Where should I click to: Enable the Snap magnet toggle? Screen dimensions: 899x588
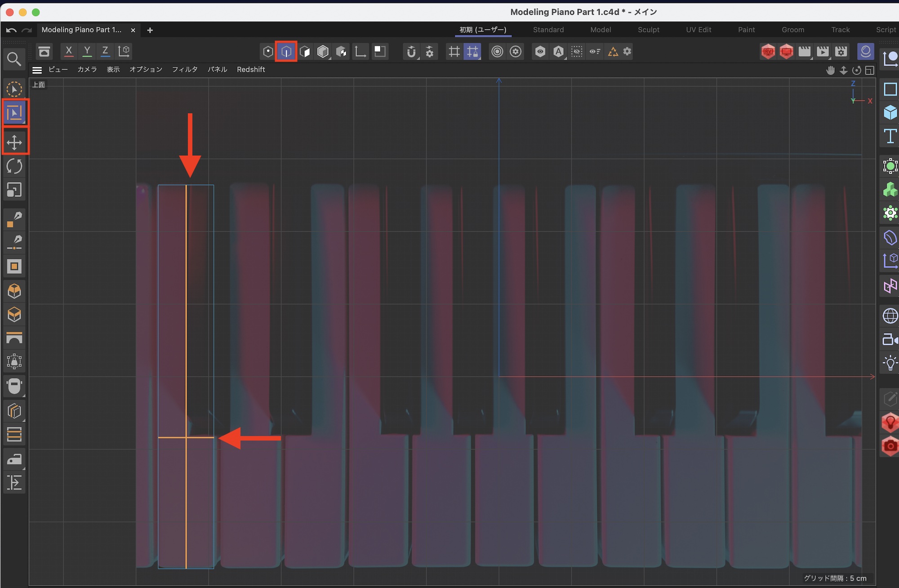(x=411, y=52)
